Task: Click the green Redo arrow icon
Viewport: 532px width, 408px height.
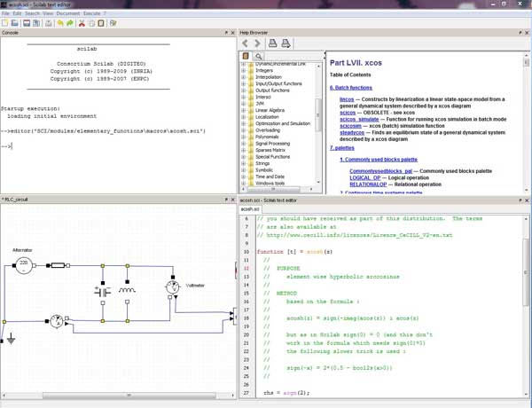Action: pos(70,23)
